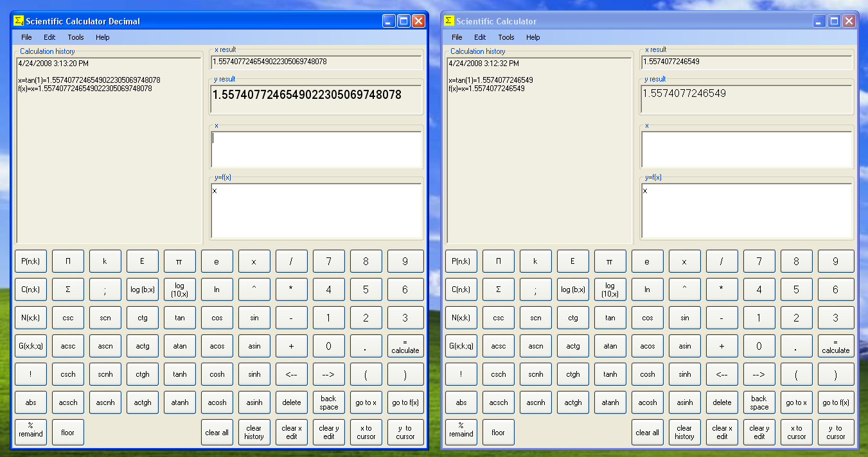The image size is (868, 457).
Task: Click the acos button in right calculator
Action: click(648, 346)
